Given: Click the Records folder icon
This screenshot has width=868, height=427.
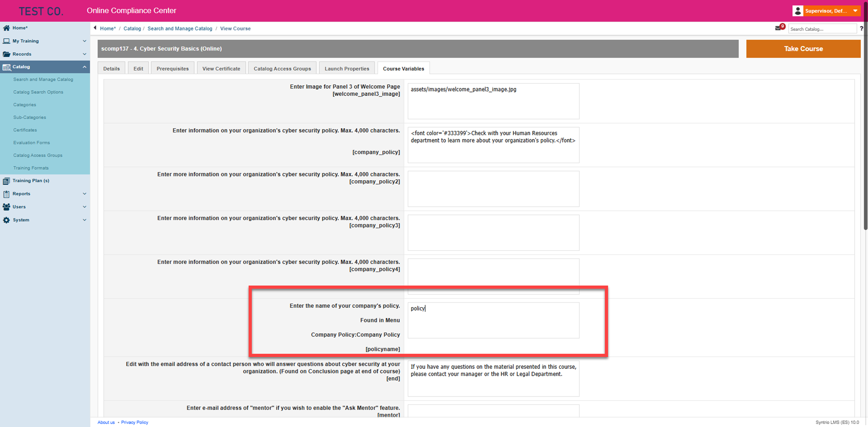Looking at the screenshot, I should click(6, 54).
